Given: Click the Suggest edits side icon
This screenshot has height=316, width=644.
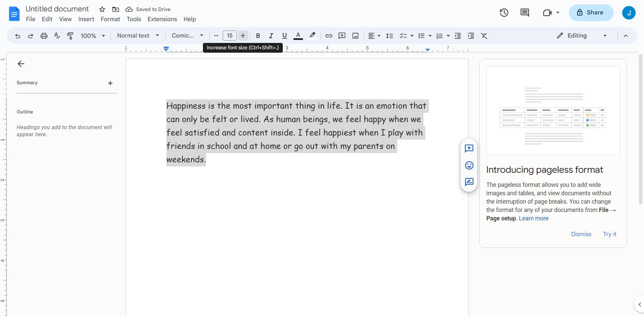Looking at the screenshot, I should point(469,182).
